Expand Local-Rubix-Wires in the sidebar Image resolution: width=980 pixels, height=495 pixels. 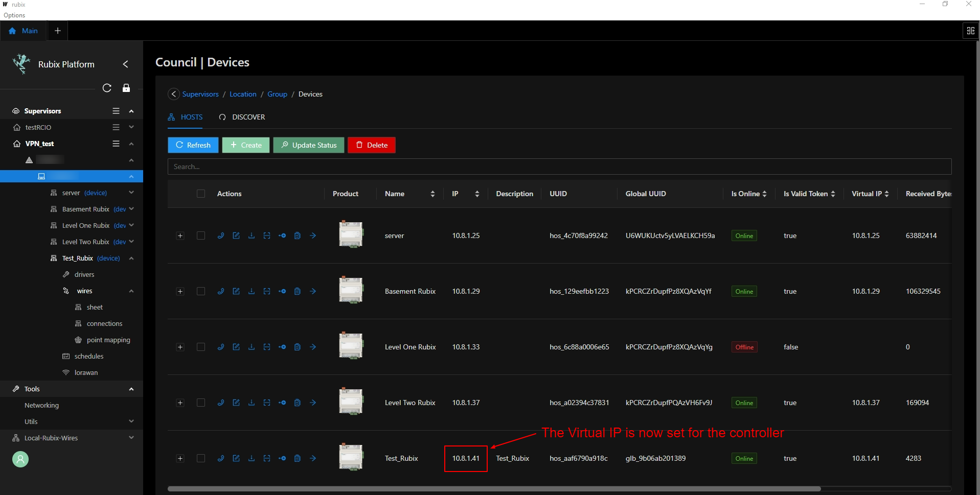pos(131,438)
